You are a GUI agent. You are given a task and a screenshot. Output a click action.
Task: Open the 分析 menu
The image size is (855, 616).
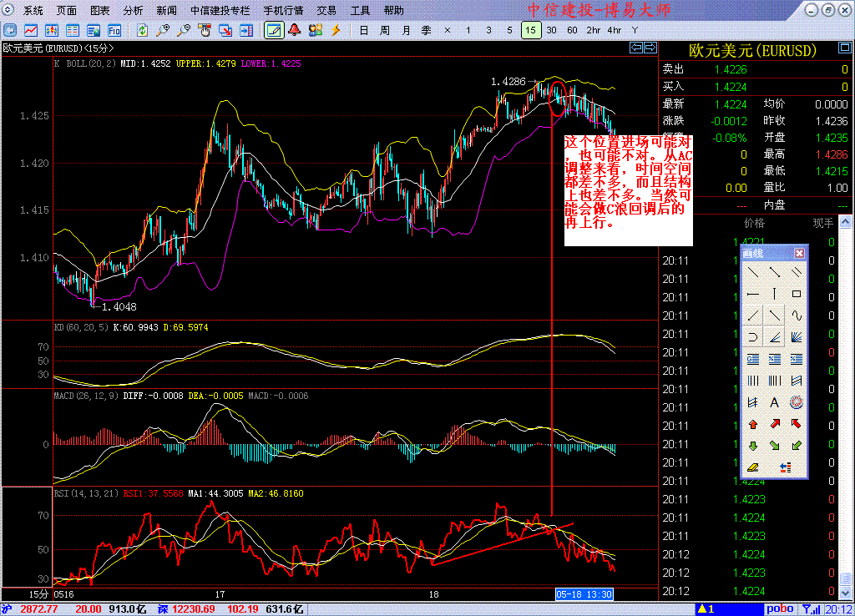coord(133,10)
